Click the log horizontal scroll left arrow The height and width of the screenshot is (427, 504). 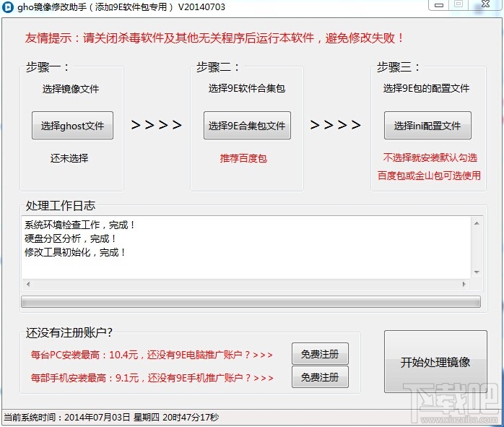point(28,284)
